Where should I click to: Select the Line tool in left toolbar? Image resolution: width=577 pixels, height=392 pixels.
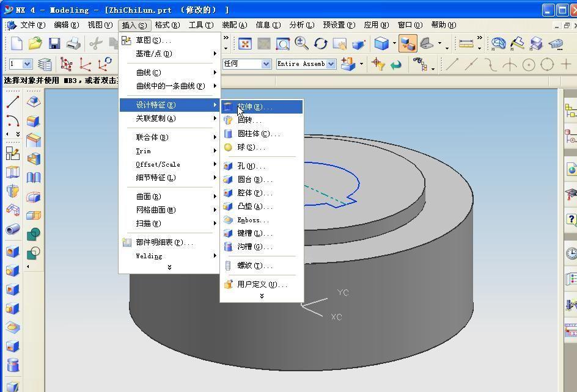[x=12, y=102]
